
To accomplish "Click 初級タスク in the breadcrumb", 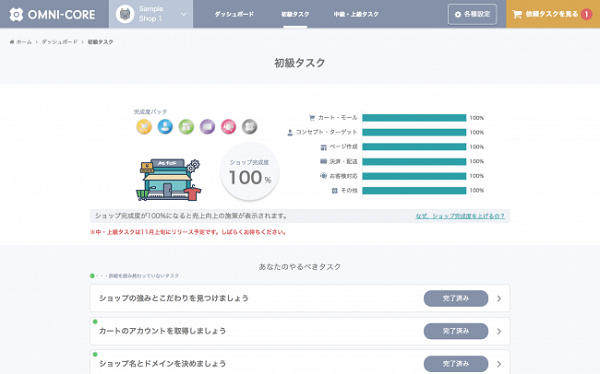I will [100, 42].
